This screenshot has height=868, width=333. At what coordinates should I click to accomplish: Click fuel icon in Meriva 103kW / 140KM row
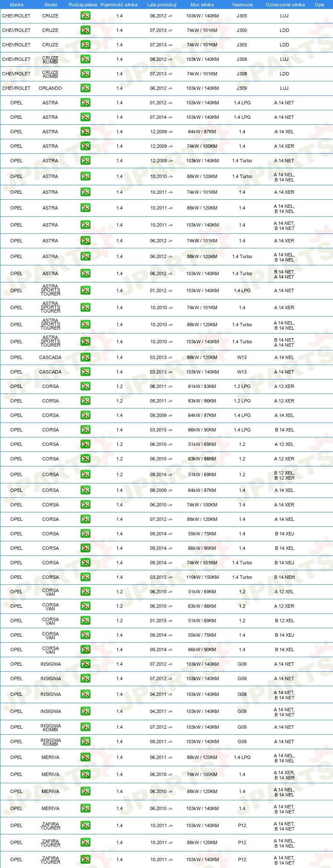pyautogui.click(x=85, y=808)
